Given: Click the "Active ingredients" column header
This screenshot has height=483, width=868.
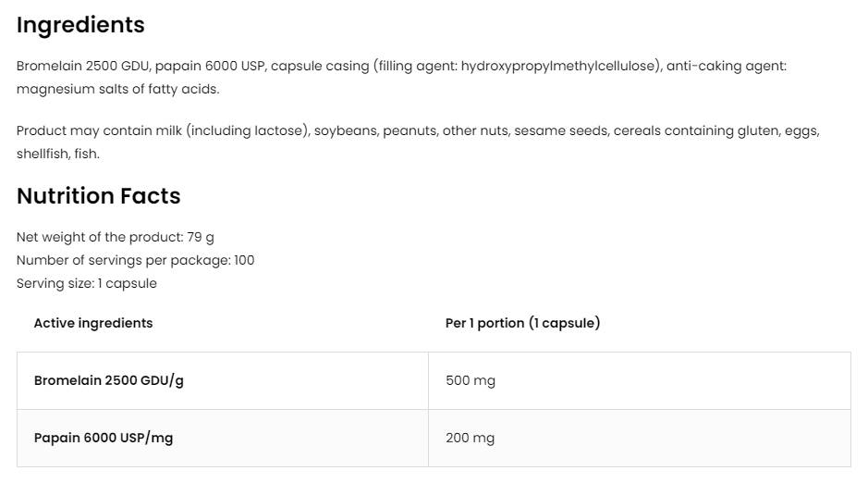Looking at the screenshot, I should pos(93,323).
